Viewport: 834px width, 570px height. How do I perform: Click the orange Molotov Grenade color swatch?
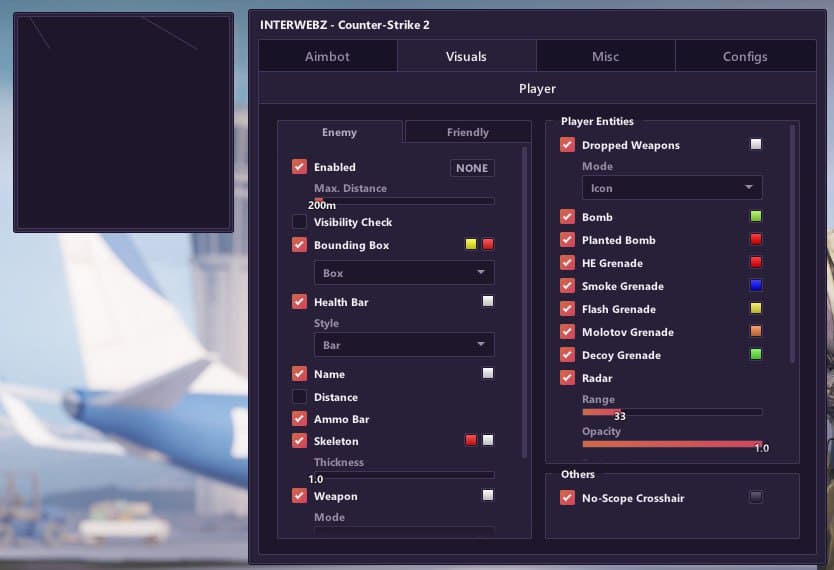756,332
